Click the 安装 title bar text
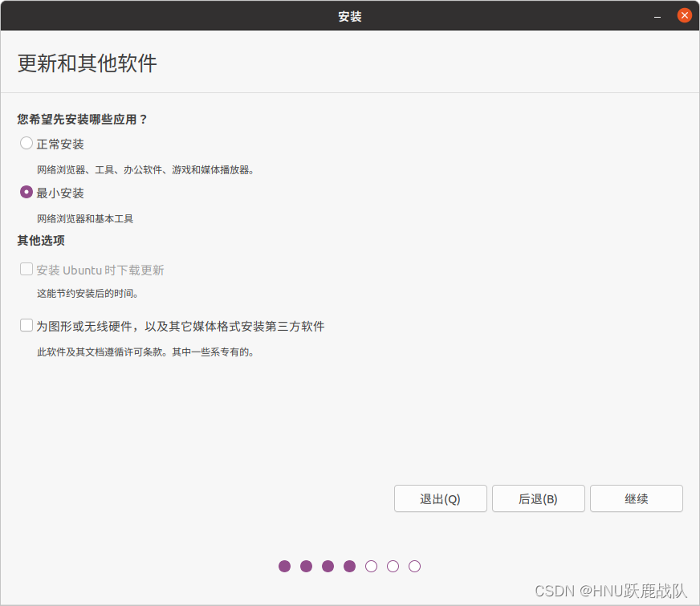This screenshot has width=700, height=606. pyautogui.click(x=350, y=15)
